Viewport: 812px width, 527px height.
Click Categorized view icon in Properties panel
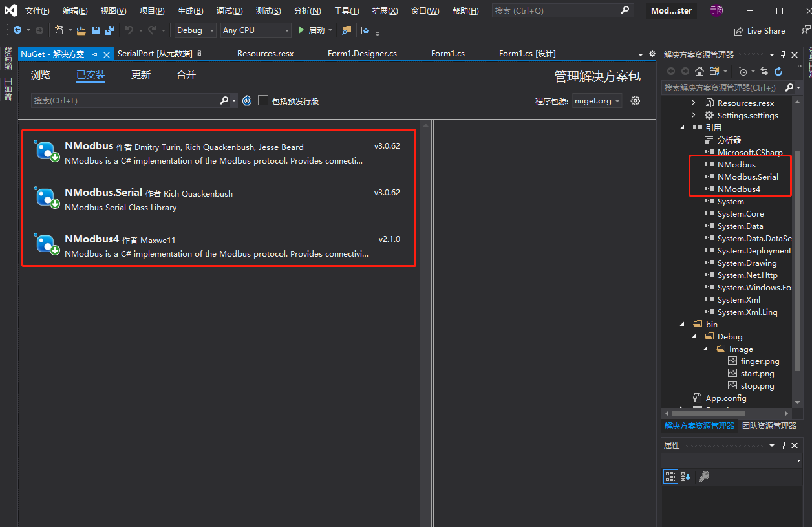(x=670, y=477)
